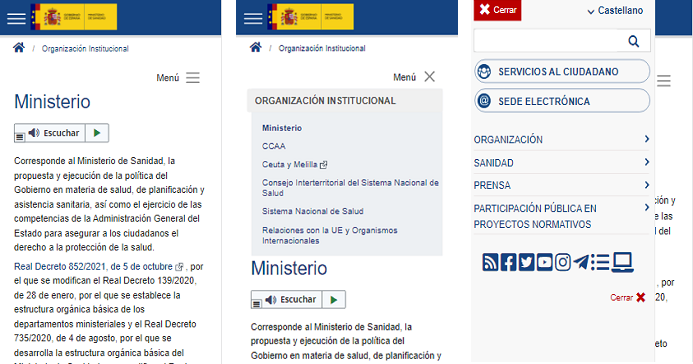Expand the ORGANIZACIÓN menu chevron
This screenshot has height=364, width=693.
tap(647, 139)
